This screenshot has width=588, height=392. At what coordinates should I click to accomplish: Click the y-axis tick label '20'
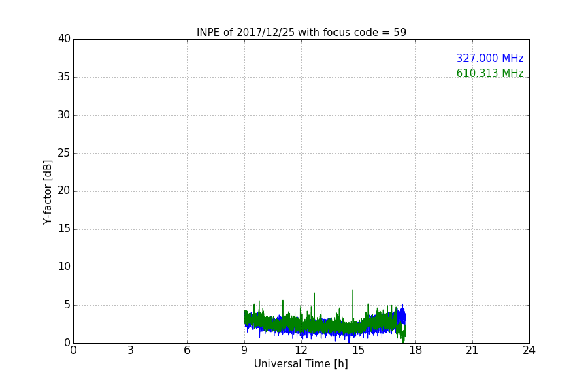tap(64, 191)
